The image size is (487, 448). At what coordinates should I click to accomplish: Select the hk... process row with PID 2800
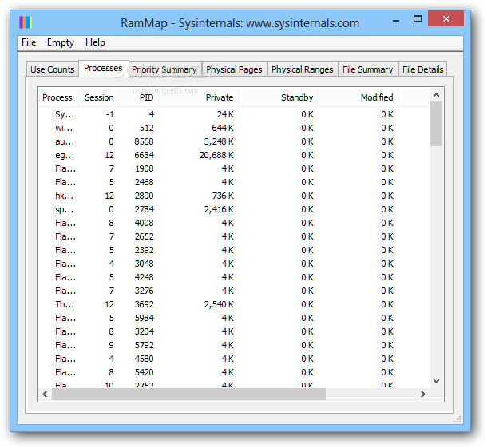(234, 196)
